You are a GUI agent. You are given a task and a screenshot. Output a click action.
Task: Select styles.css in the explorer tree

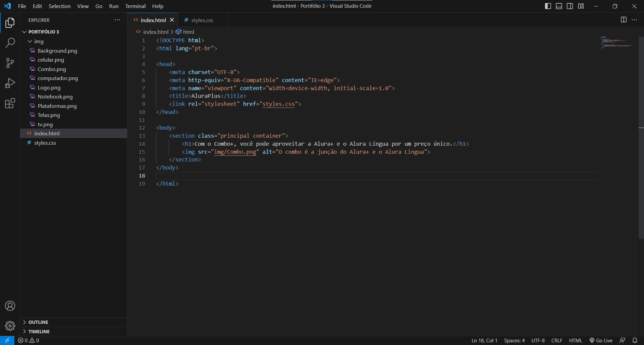coord(73,143)
